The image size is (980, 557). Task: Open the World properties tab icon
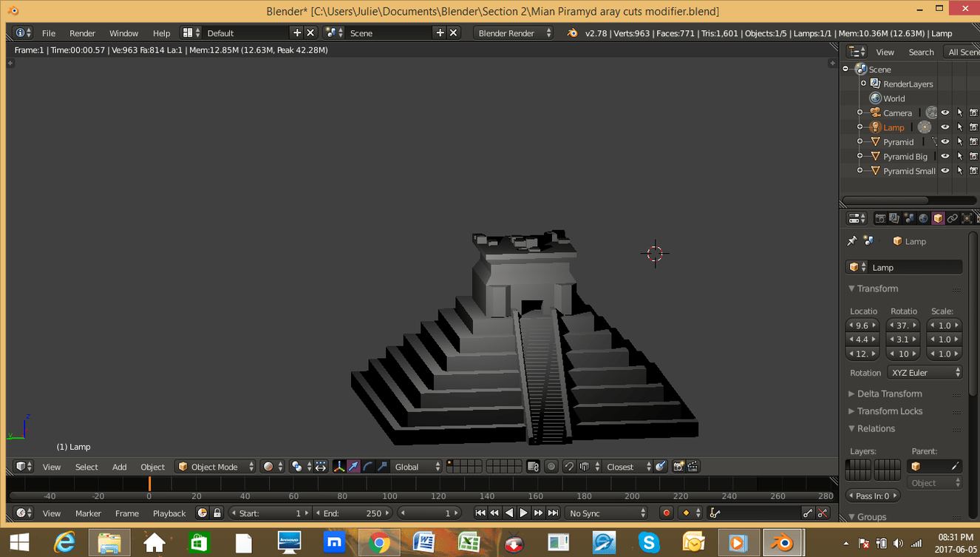pos(923,218)
